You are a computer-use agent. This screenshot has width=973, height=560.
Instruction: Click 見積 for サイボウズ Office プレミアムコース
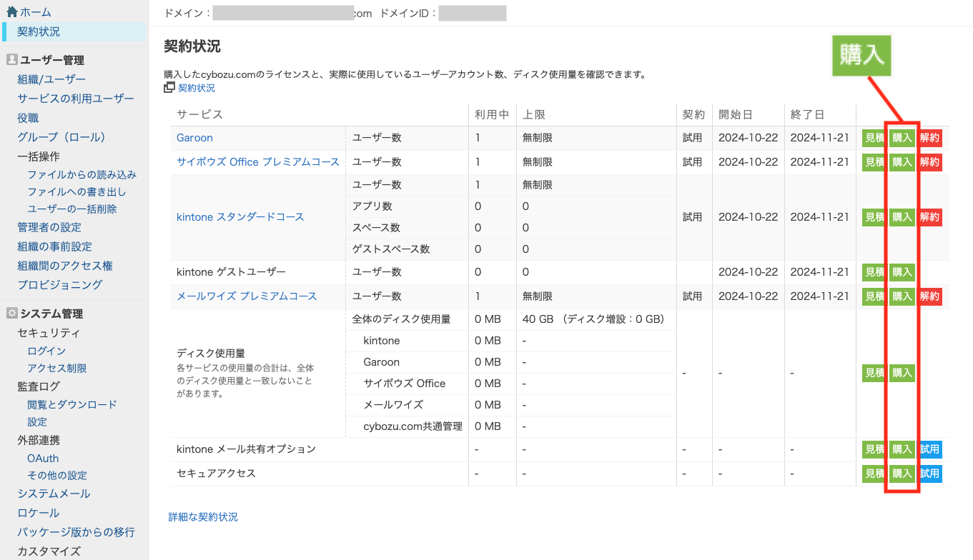coord(874,162)
